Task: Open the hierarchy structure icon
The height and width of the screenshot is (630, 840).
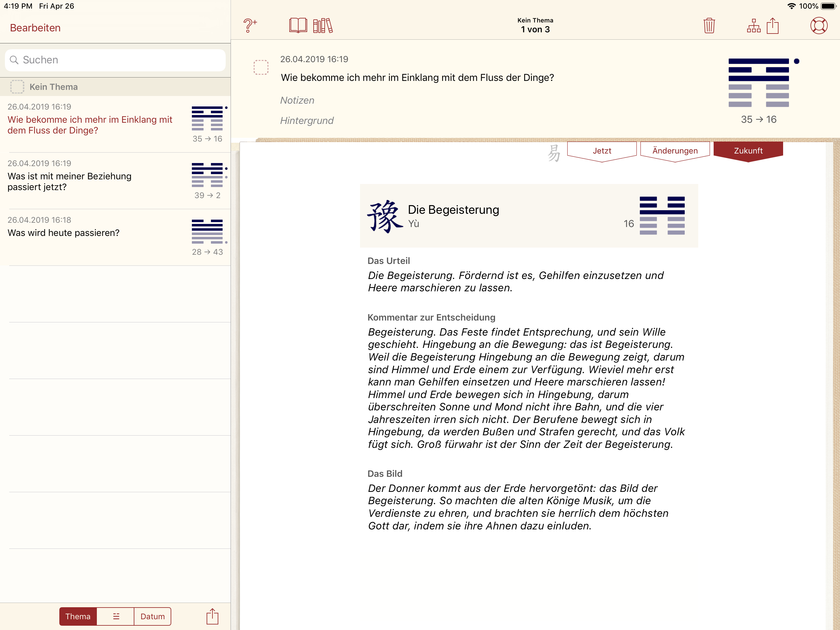Action: [x=753, y=26]
